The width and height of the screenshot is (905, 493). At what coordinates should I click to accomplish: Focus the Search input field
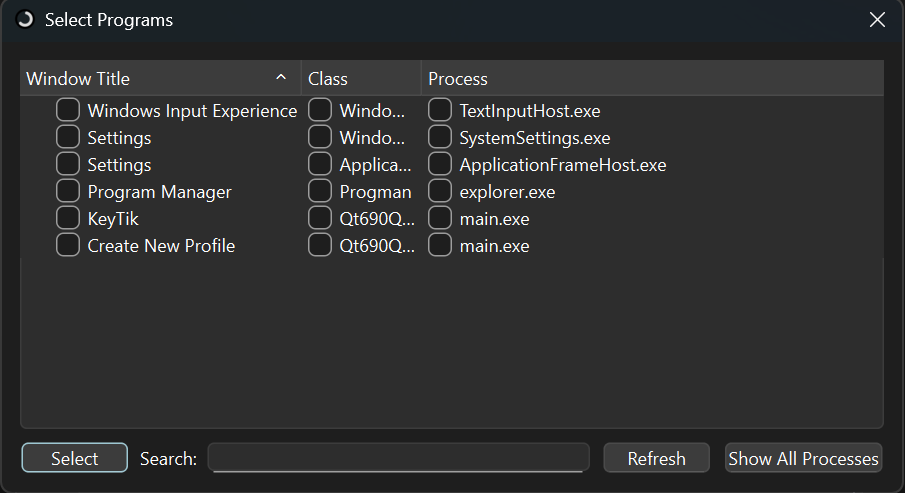point(399,458)
